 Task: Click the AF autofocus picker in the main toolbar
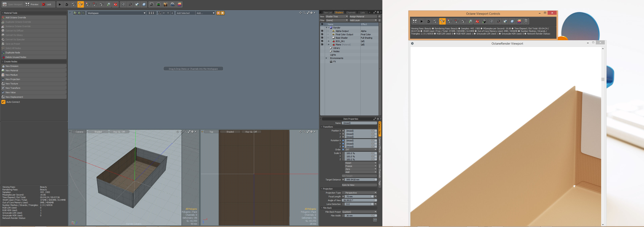73,5
